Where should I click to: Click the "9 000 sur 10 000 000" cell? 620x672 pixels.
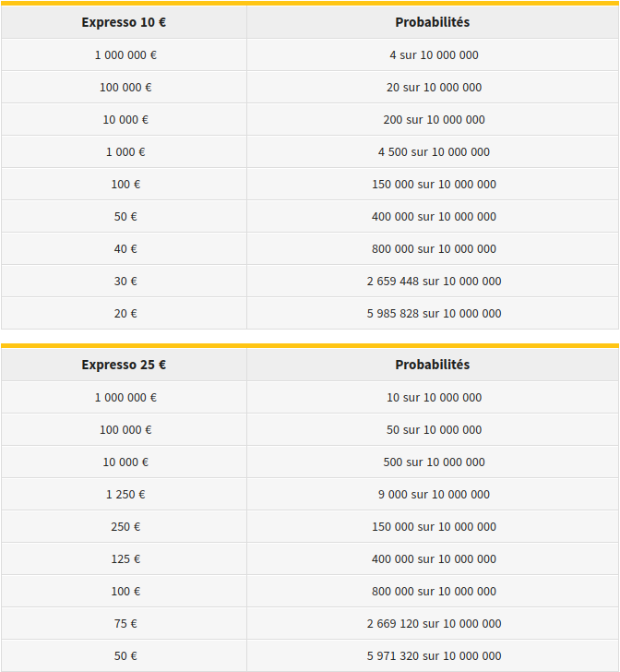[434, 495]
